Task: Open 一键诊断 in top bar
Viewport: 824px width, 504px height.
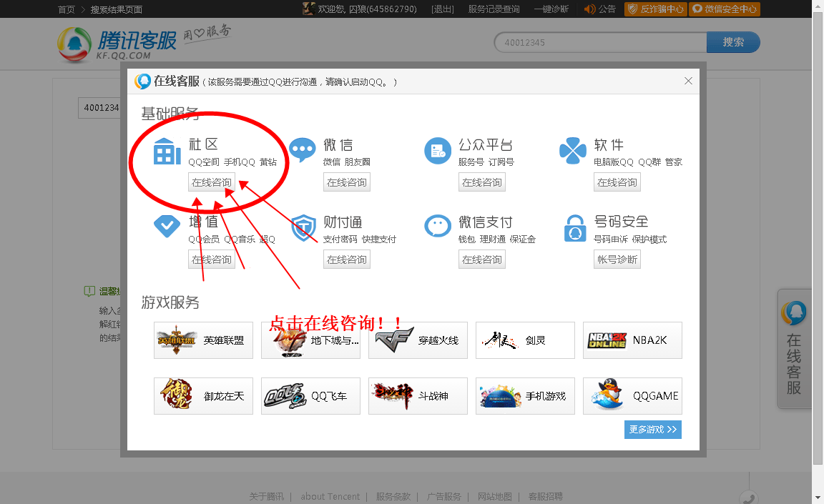Action: 551,9
